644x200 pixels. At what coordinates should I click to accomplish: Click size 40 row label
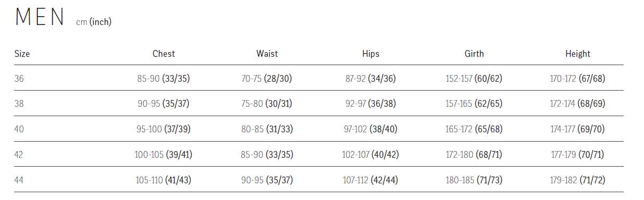coord(19,129)
